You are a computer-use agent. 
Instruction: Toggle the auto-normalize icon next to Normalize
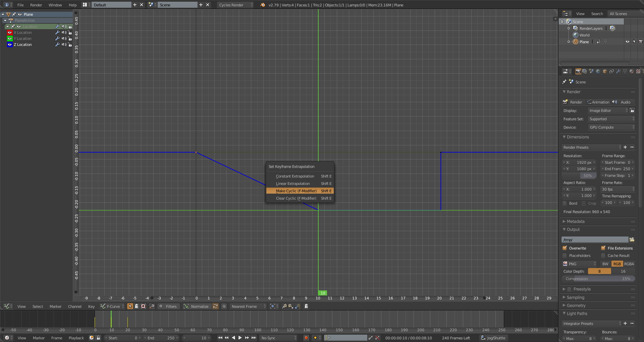pyautogui.click(x=215, y=306)
